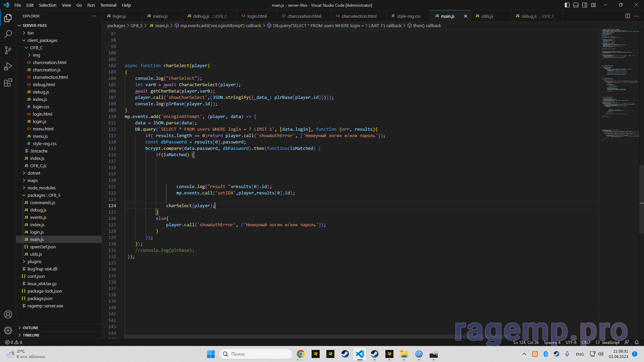Click the OFB_S breadcrumb segment

point(136,25)
